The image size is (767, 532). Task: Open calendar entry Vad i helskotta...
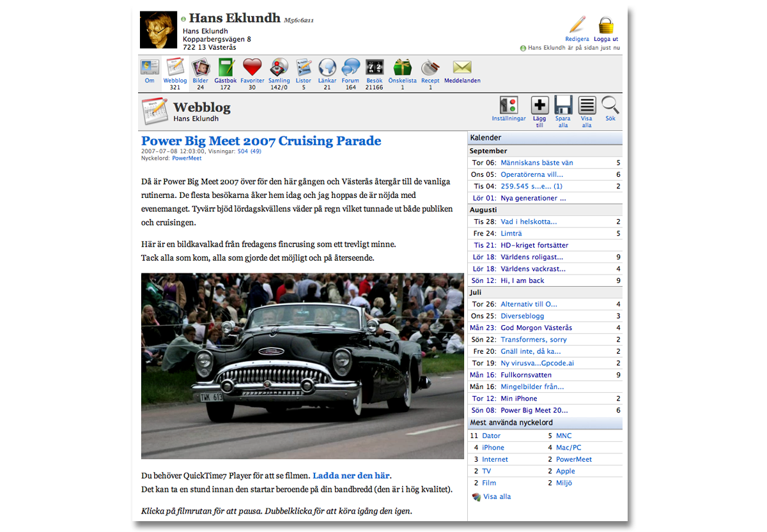pos(529,222)
